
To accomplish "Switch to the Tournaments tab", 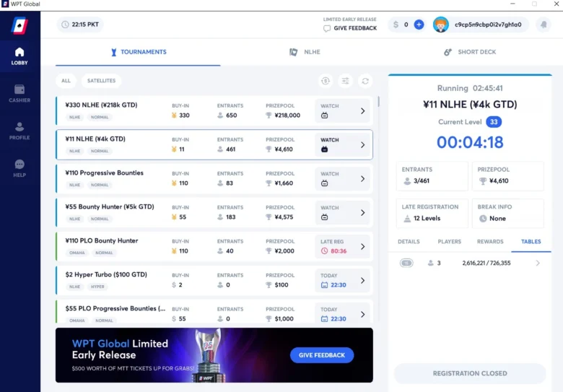I will pos(139,52).
